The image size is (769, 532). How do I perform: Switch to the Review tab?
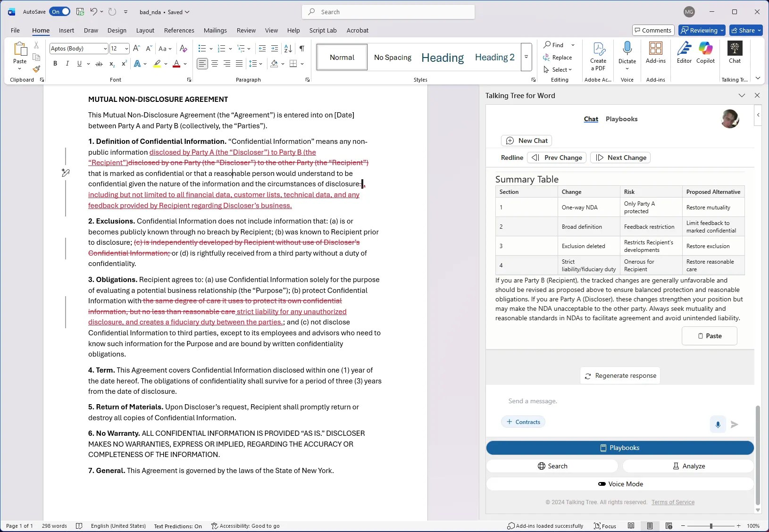pyautogui.click(x=246, y=30)
